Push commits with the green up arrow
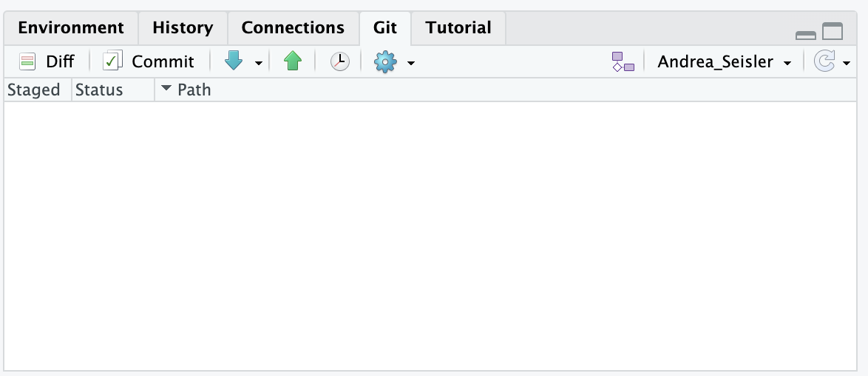868x376 pixels. point(293,61)
